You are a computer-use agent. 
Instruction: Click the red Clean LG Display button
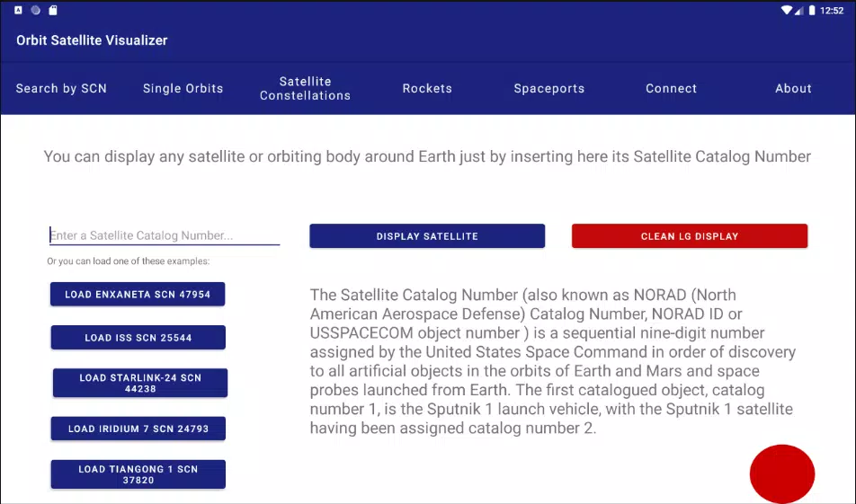690,236
